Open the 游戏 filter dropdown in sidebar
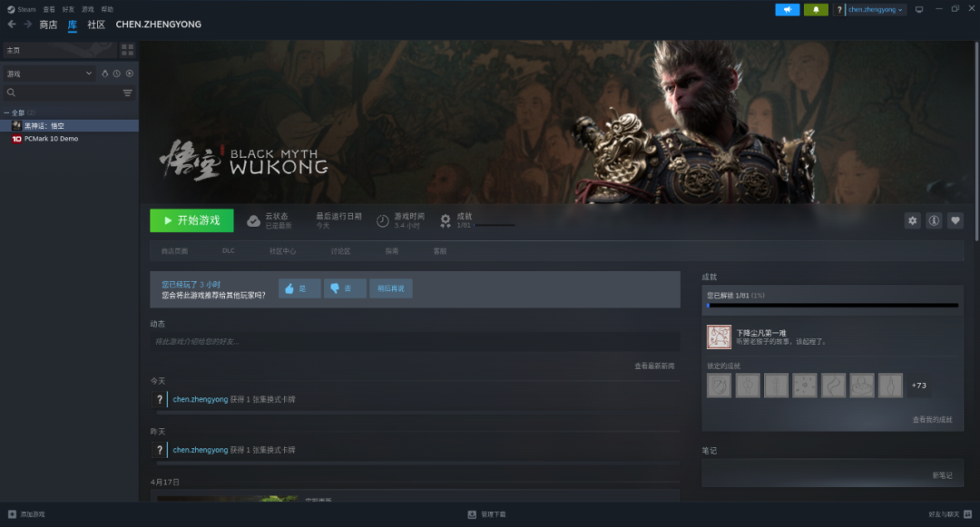Viewport: 980px width, 527px height. [x=49, y=73]
